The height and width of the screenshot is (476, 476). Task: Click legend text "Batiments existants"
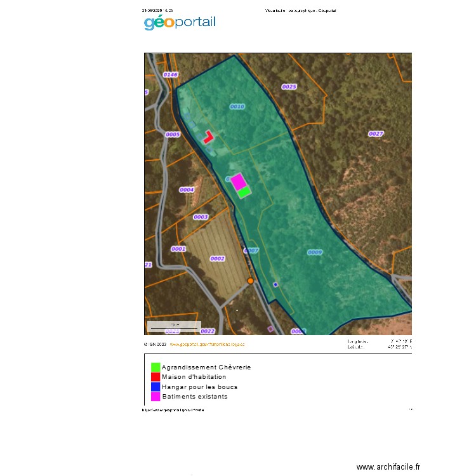(195, 397)
